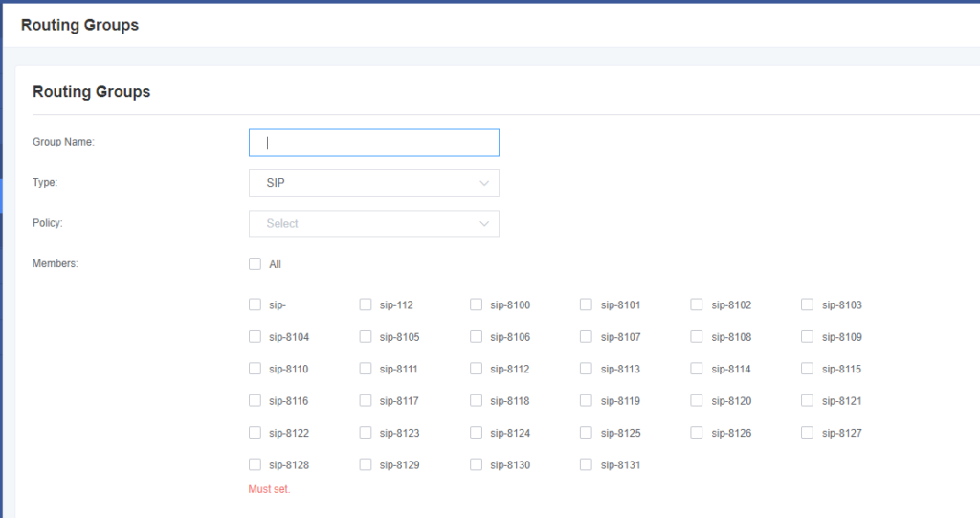Tick the sip-8101 checkbox
The image size is (980, 518).
coord(587,305)
